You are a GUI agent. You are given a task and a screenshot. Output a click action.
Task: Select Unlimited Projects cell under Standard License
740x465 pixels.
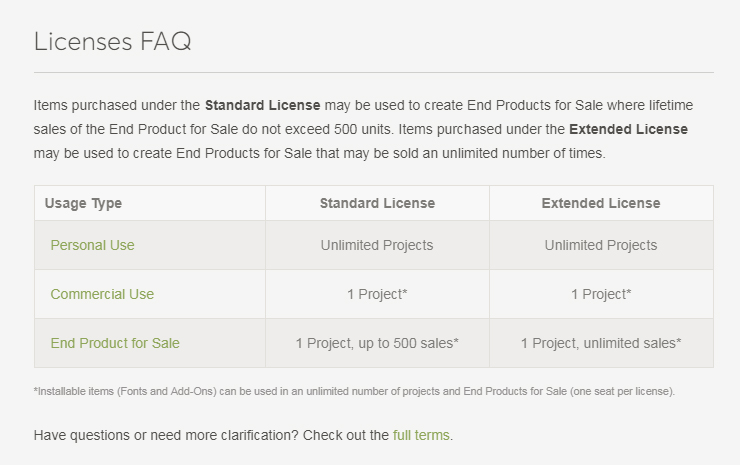[x=377, y=245]
